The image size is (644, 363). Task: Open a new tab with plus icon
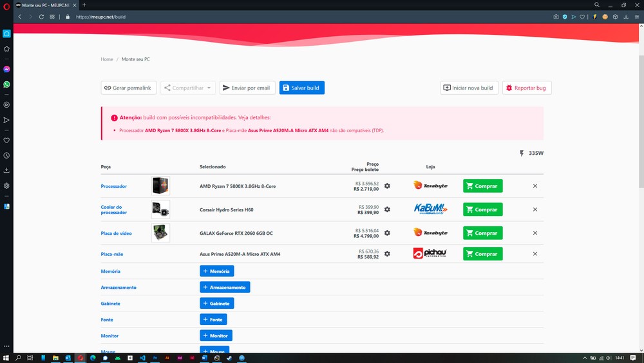(x=84, y=5)
